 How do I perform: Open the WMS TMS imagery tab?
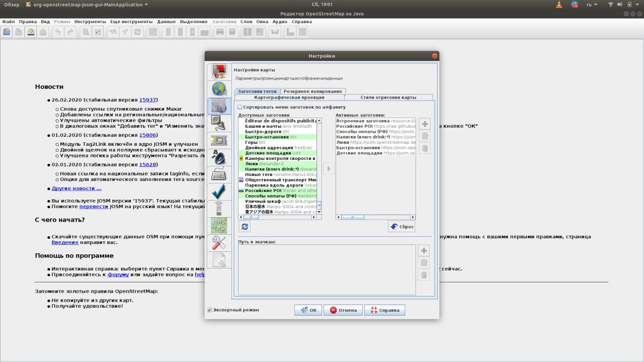(219, 226)
